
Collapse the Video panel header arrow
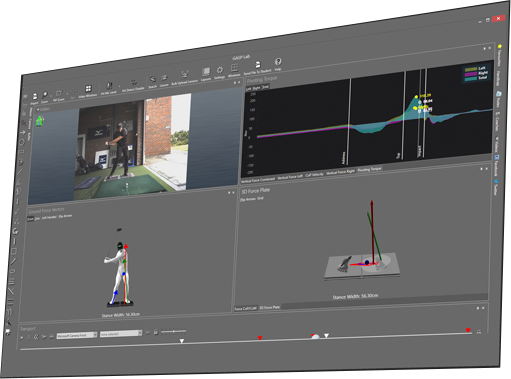click(38, 109)
